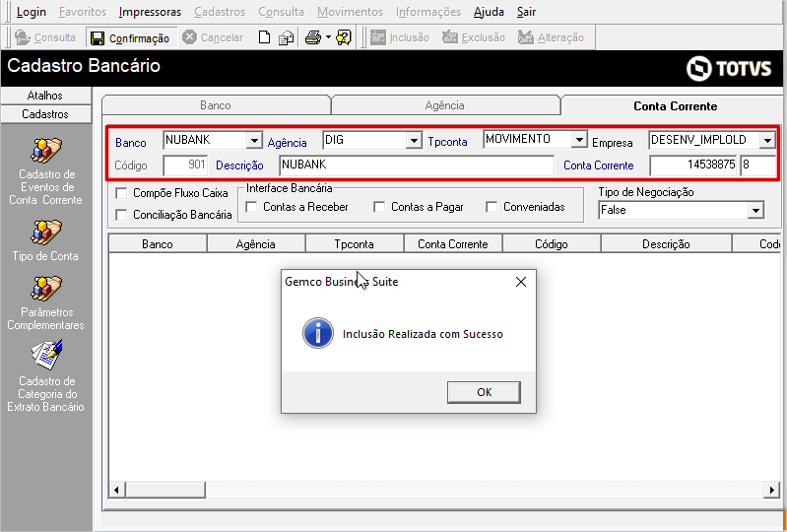Open the Ajuda menu

pos(489,12)
